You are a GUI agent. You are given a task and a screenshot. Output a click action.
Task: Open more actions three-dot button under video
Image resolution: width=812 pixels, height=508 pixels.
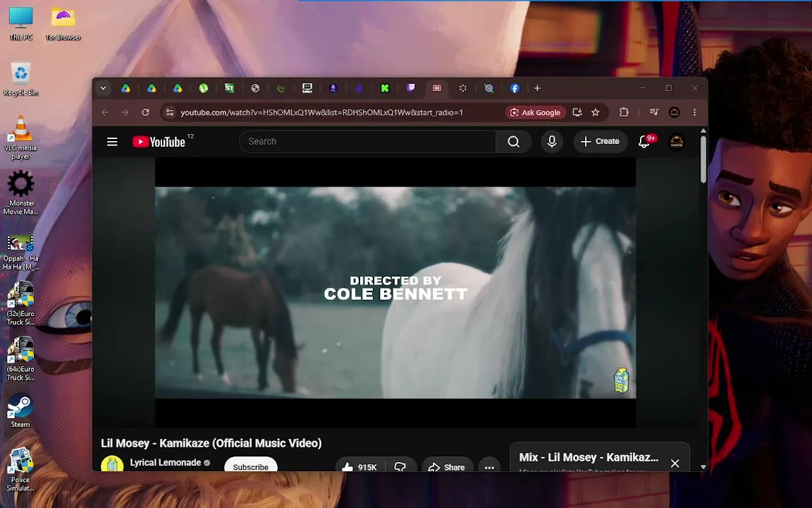tap(489, 466)
